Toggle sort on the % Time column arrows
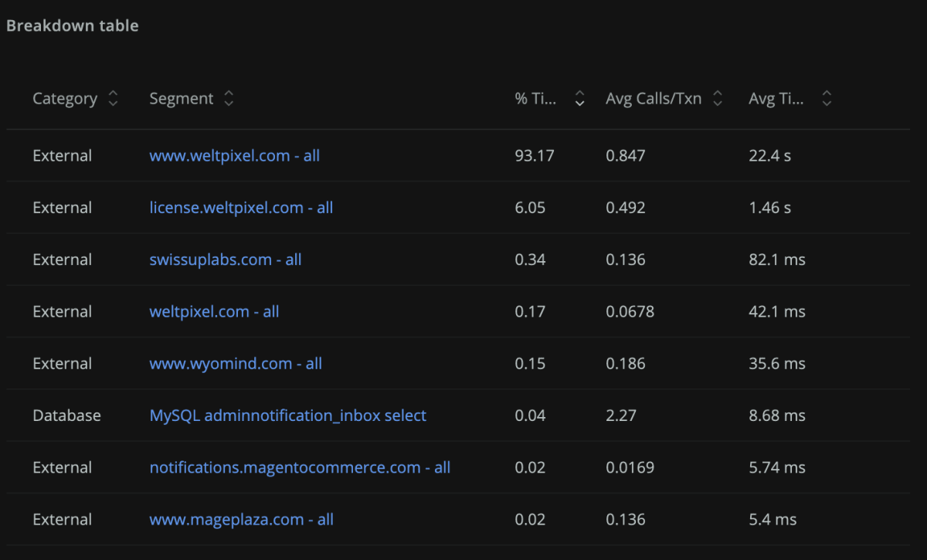Image resolution: width=927 pixels, height=560 pixels. [580, 99]
